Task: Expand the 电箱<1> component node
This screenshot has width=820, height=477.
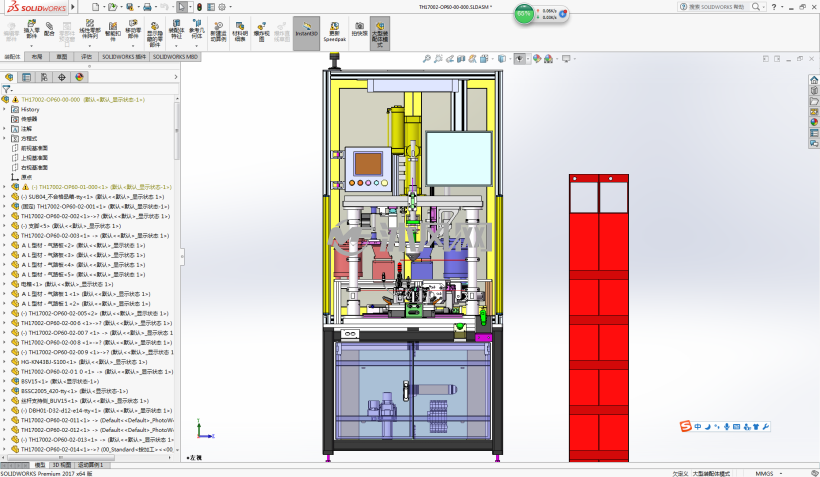Action: pyautogui.click(x=5, y=284)
